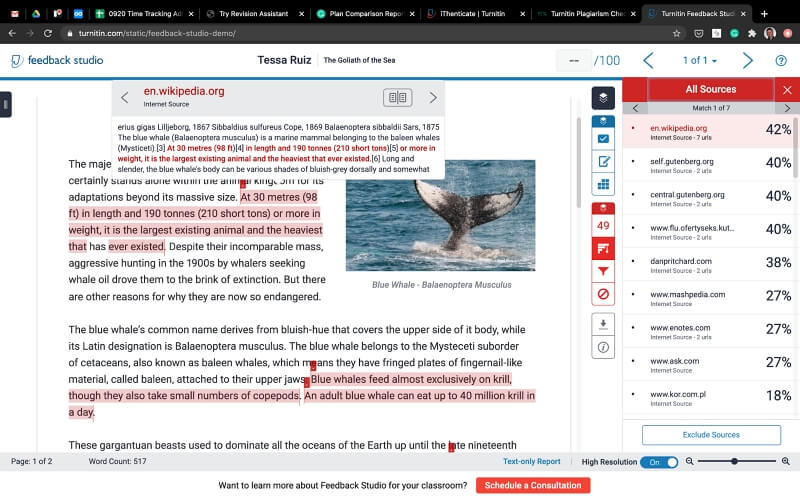Open the active layers icon at top of toolbar
The width and height of the screenshot is (800, 499).
click(603, 98)
